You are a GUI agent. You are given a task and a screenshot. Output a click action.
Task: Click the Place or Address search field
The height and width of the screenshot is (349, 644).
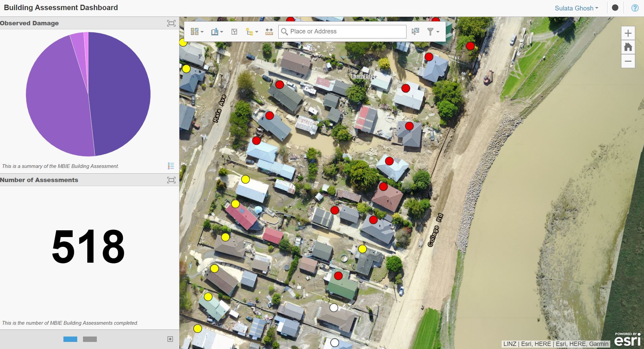coord(342,31)
